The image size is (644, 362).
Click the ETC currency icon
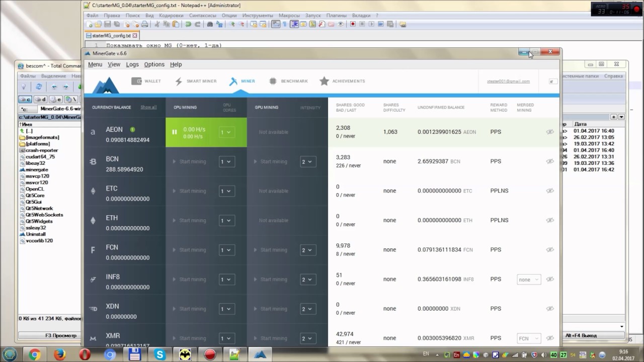click(93, 191)
